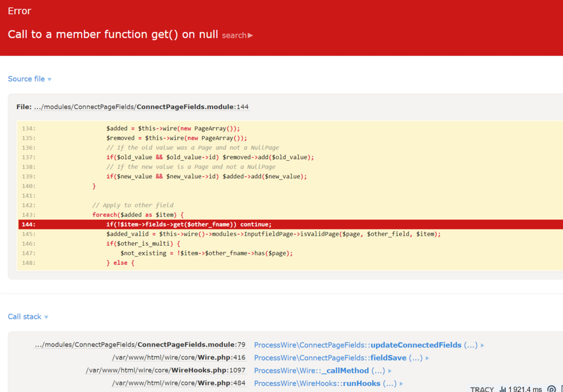
Task: Click the search play-arrow icon beside the error message
Action: coord(250,35)
